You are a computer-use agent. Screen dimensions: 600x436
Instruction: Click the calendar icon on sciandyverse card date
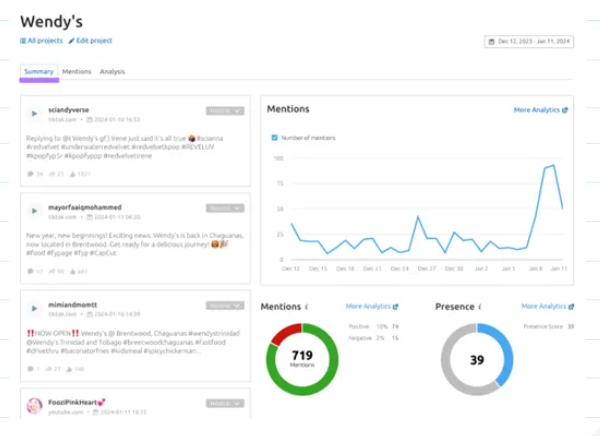coord(89,120)
